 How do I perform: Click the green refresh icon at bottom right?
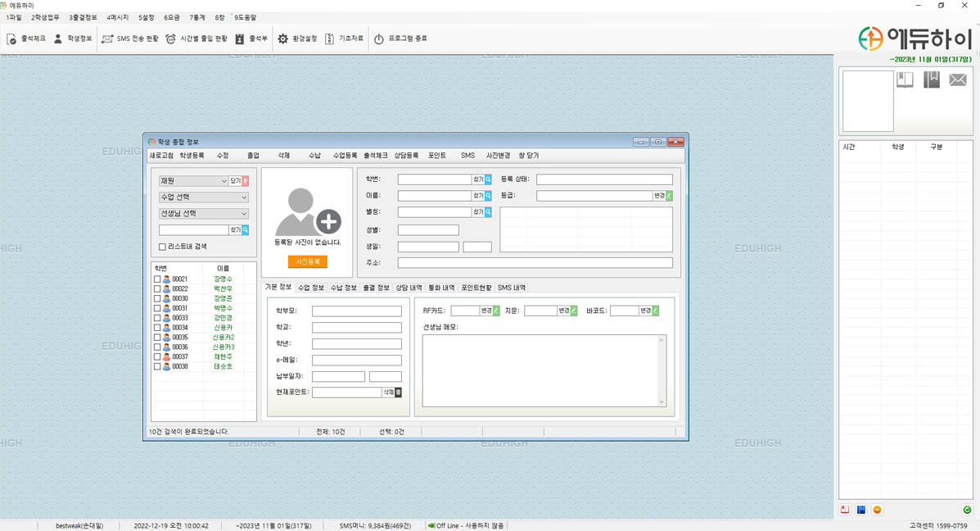click(967, 510)
